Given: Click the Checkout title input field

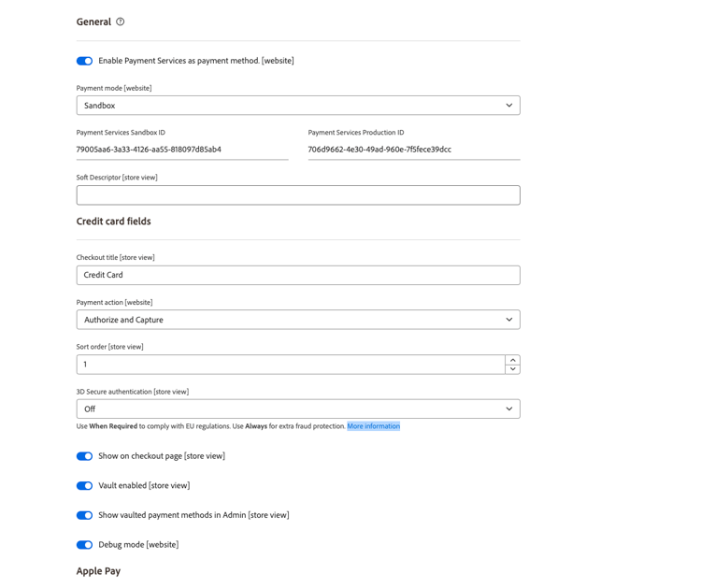Looking at the screenshot, I should point(297,275).
